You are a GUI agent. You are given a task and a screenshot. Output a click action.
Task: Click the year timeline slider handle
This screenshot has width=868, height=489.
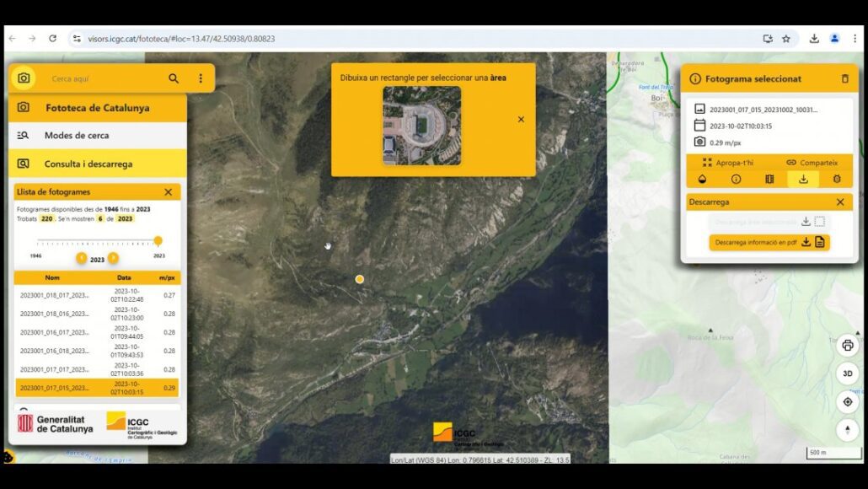click(158, 241)
